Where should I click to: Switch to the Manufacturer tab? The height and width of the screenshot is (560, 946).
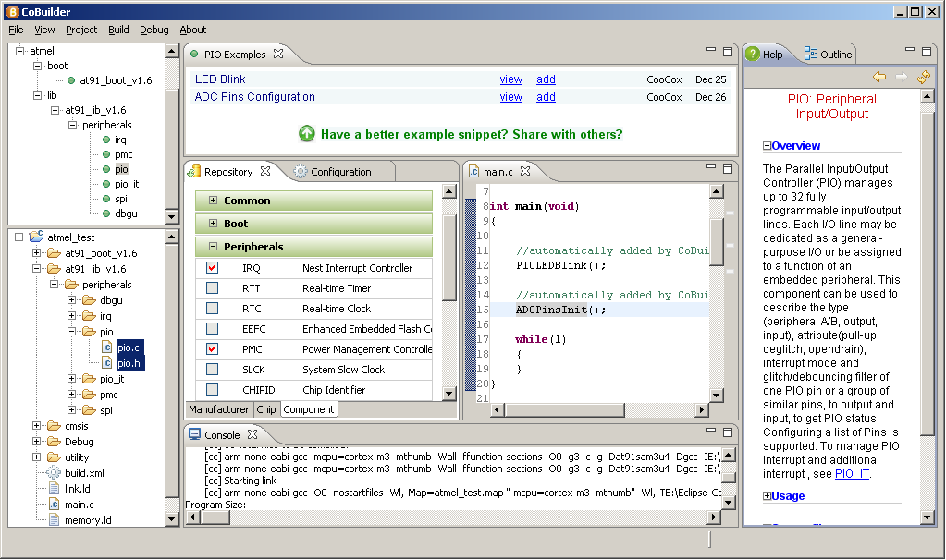point(218,409)
